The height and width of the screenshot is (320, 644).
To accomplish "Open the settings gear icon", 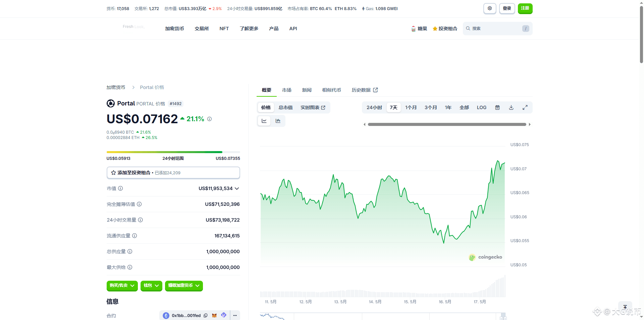I will click(x=490, y=8).
